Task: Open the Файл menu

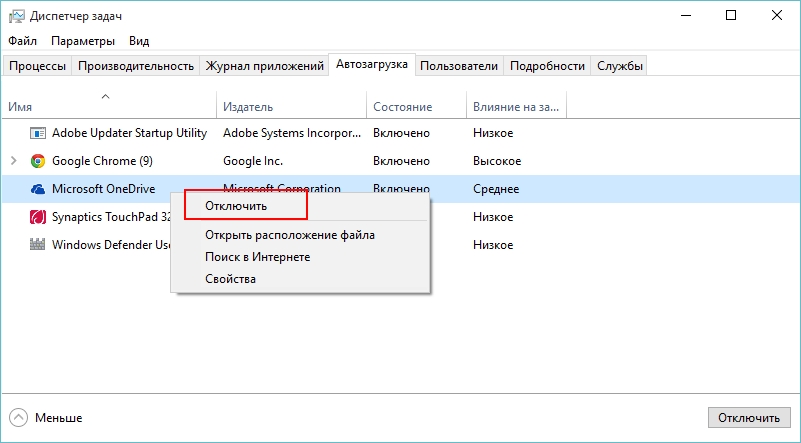Action: coord(22,41)
